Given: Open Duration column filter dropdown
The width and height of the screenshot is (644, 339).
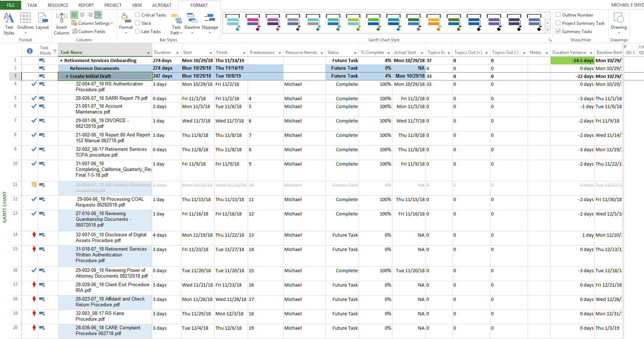Looking at the screenshot, I should 177,53.
